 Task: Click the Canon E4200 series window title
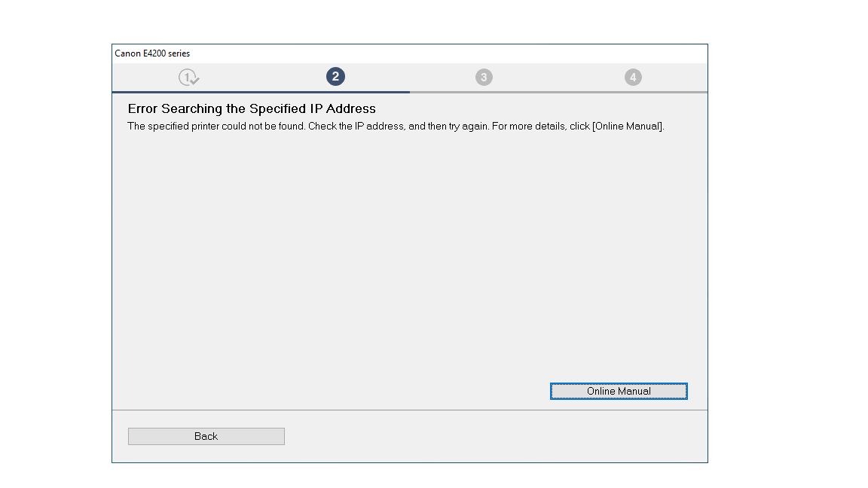[152, 53]
